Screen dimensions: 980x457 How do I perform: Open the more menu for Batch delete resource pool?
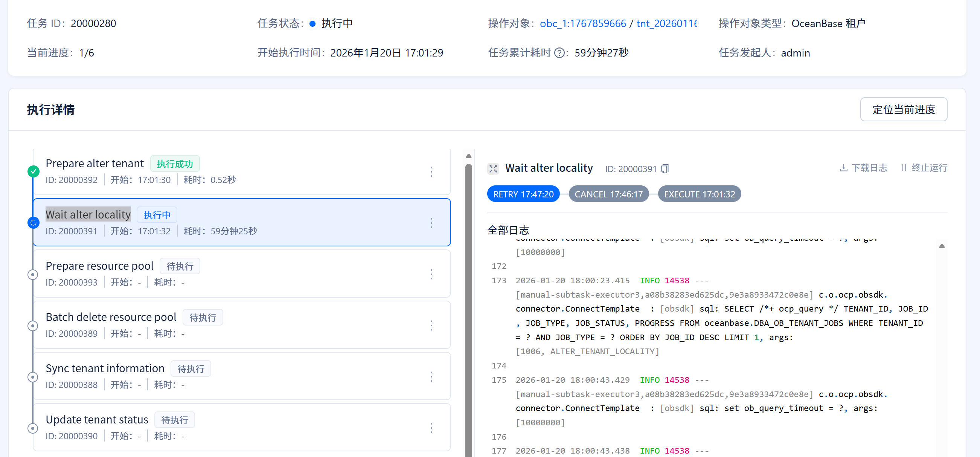tap(431, 325)
